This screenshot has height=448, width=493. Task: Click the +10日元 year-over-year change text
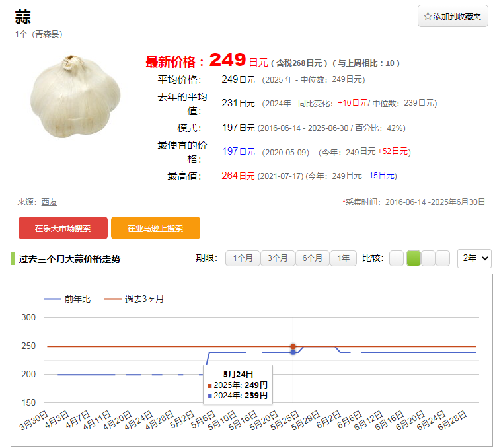click(353, 103)
